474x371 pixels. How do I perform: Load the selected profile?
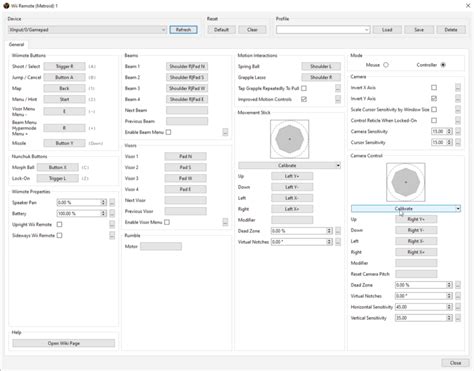(387, 30)
